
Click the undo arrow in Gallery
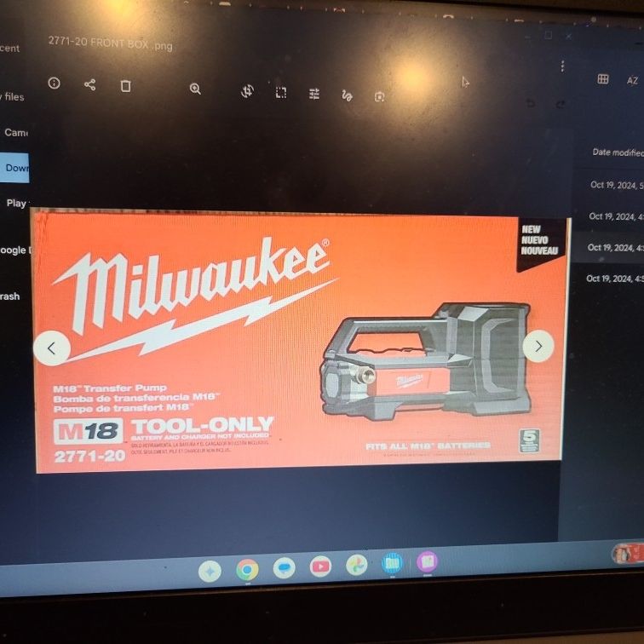coord(530,103)
